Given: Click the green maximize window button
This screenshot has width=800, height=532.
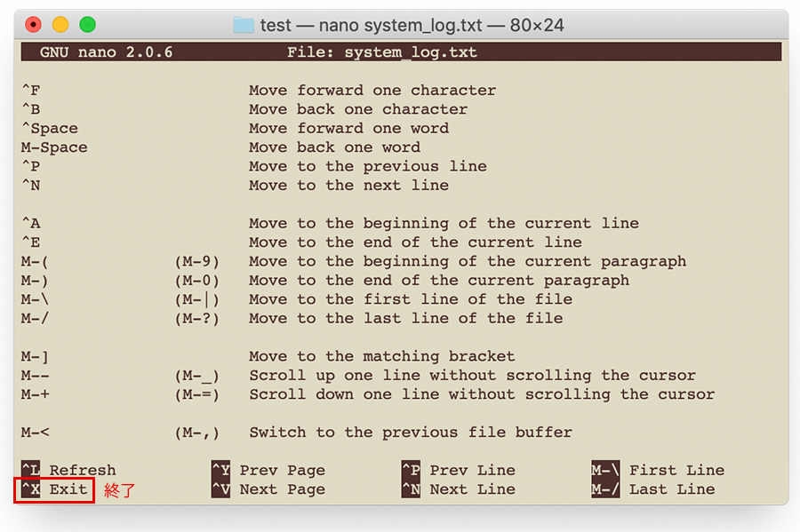Looking at the screenshot, I should 87,25.
